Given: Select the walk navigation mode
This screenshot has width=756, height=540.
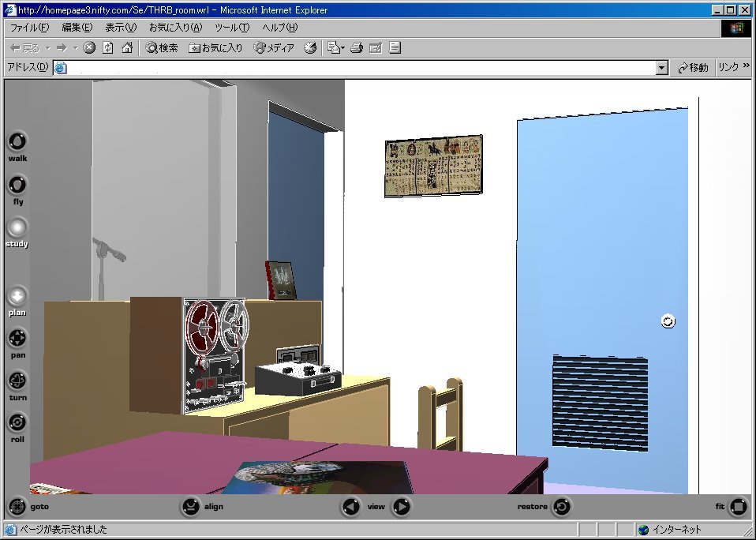Looking at the screenshot, I should tap(17, 142).
